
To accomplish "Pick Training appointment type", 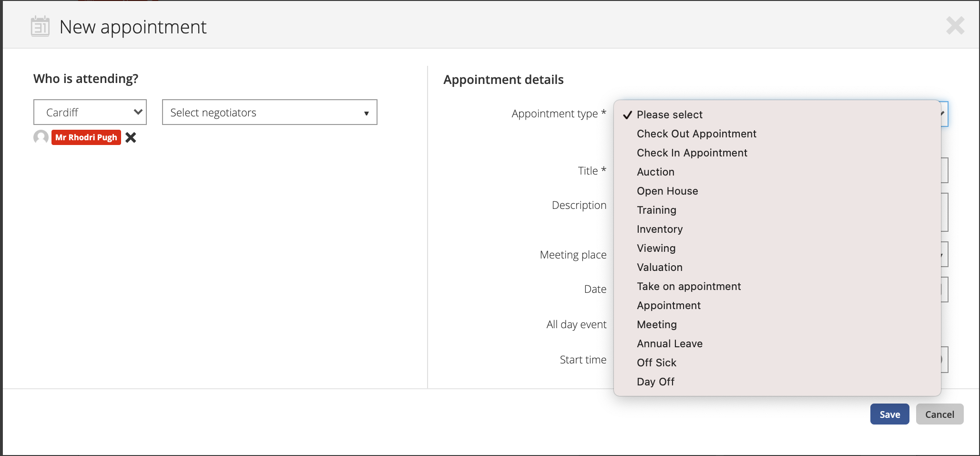I will point(777,210).
